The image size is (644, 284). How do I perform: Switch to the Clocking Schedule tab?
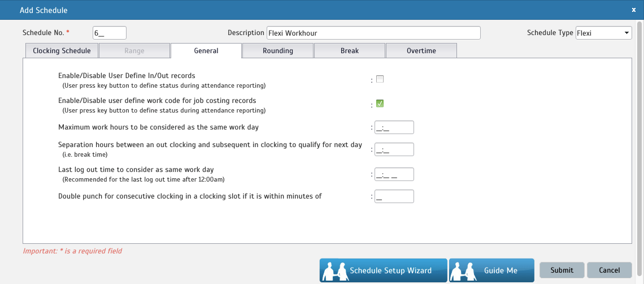coord(62,51)
